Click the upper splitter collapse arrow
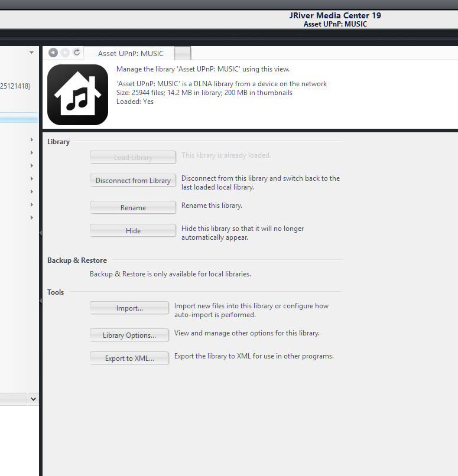Viewport: 458px width, 476px height. pos(40,233)
